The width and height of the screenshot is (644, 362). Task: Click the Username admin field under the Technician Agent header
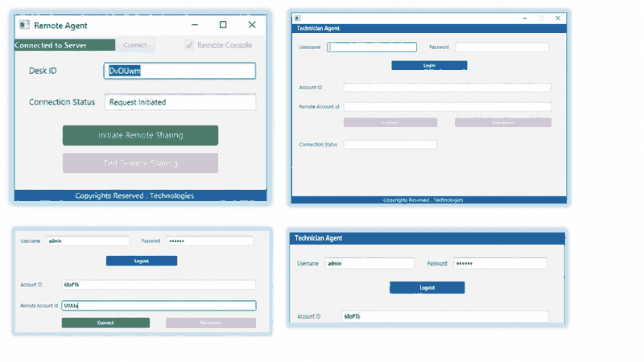tap(369, 263)
